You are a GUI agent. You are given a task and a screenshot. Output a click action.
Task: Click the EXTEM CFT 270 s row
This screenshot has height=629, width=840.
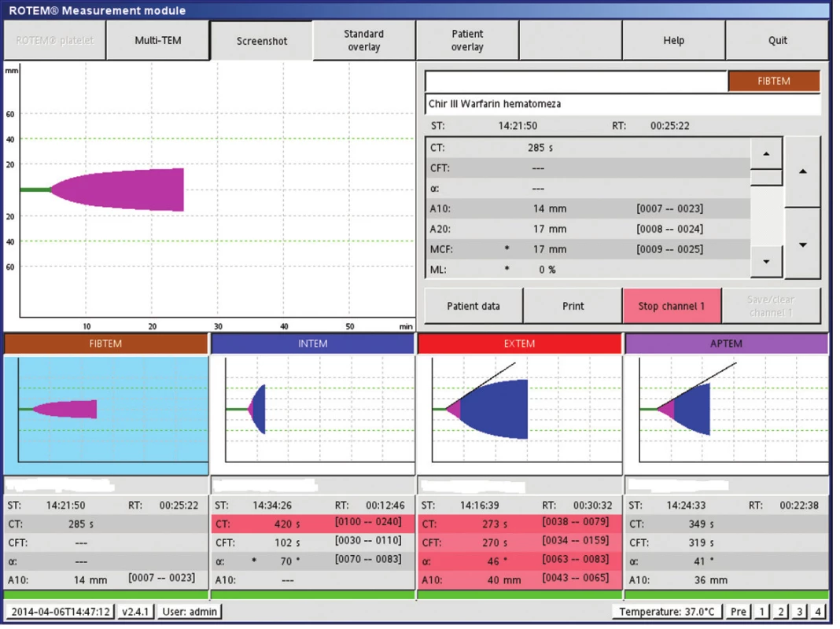coord(520,543)
